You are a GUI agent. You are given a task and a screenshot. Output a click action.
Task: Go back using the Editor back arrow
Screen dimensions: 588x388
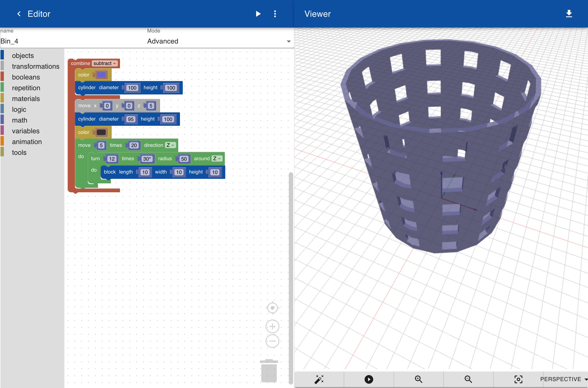[19, 14]
